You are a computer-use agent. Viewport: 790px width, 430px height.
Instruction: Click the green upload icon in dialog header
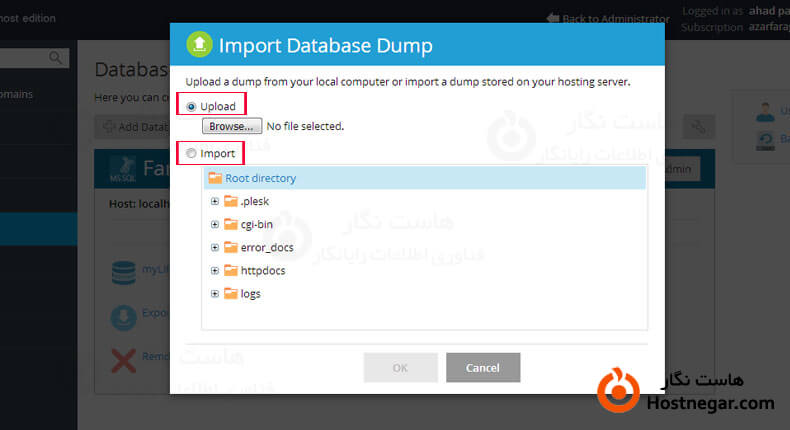[x=199, y=45]
